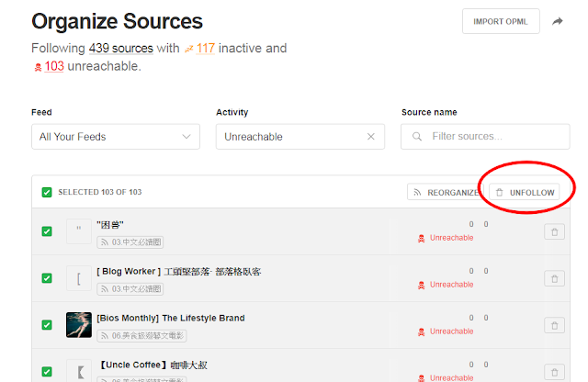Click Unreachable status of "困兽" row
This screenshot has height=382, width=588.
tap(446, 238)
